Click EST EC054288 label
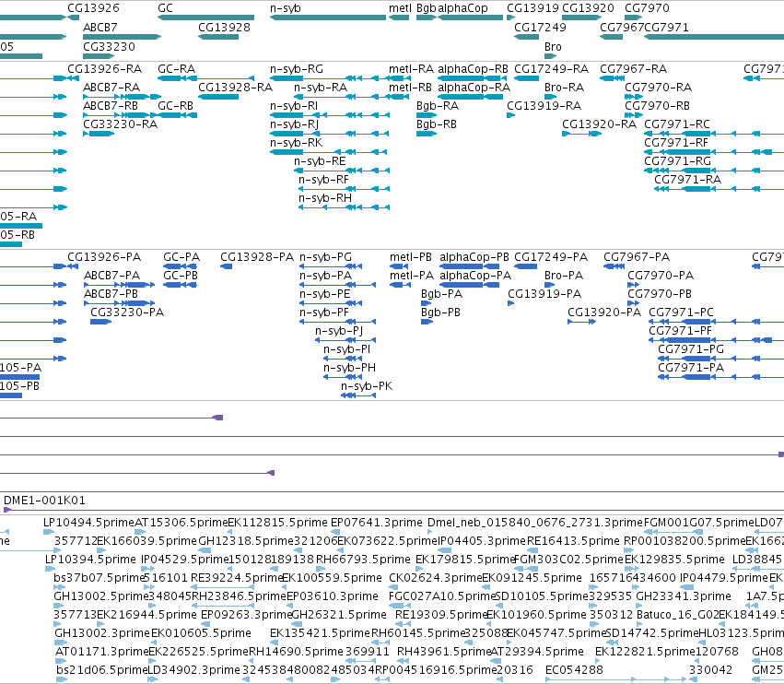Image resolution: width=784 pixels, height=684 pixels. click(x=574, y=669)
